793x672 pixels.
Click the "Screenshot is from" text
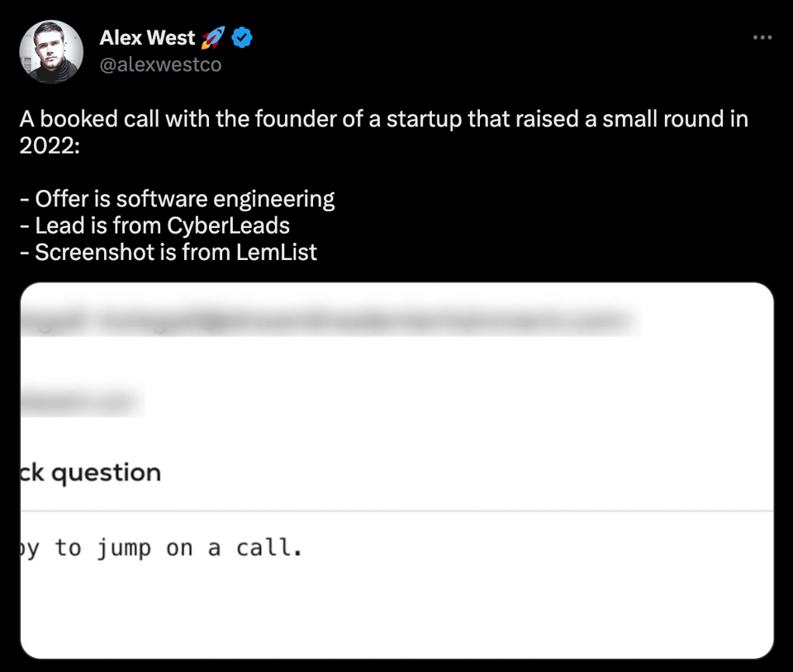[133, 252]
